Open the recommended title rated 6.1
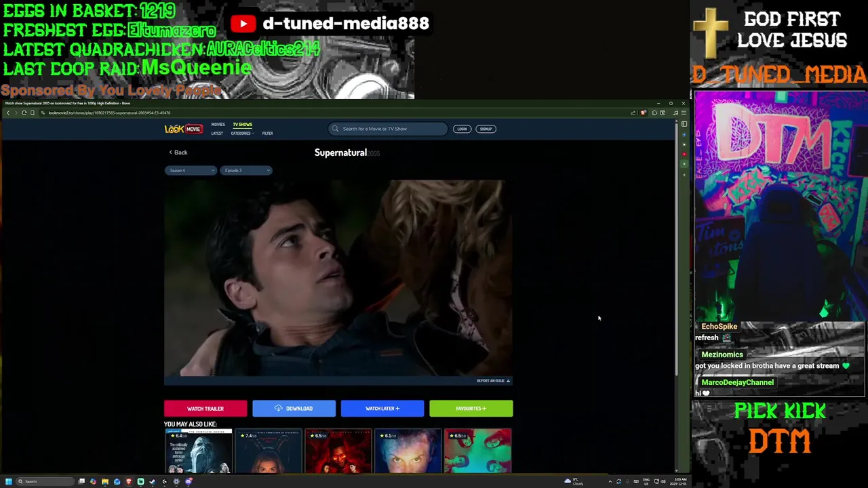Image resolution: width=868 pixels, height=488 pixels. pos(408,451)
